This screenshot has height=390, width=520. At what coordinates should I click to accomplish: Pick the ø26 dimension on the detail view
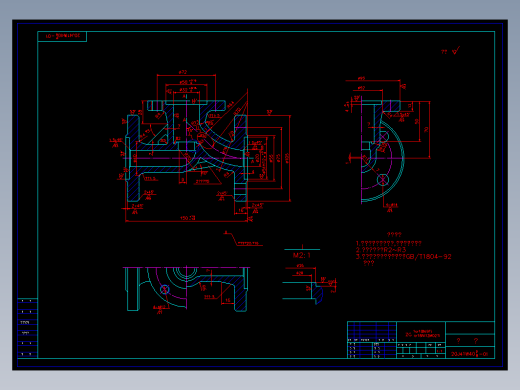pyautogui.click(x=300, y=273)
